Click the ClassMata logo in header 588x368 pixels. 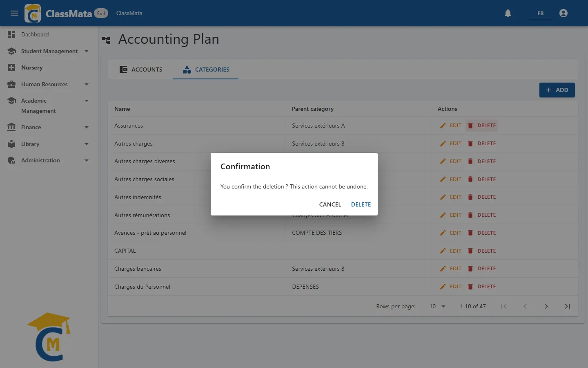click(x=33, y=13)
